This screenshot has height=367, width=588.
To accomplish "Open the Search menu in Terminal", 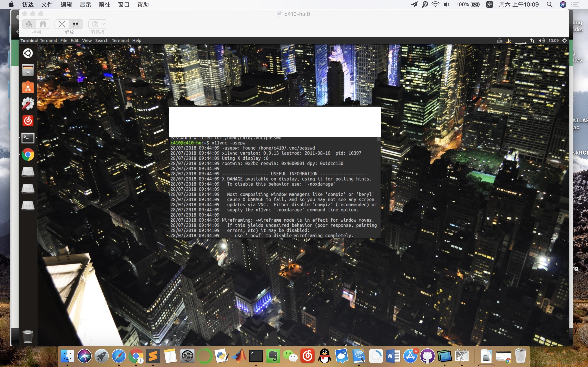I will [101, 41].
